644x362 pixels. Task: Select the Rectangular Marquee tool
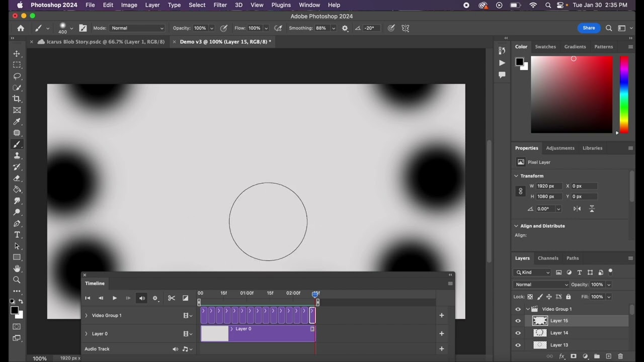pos(17,65)
